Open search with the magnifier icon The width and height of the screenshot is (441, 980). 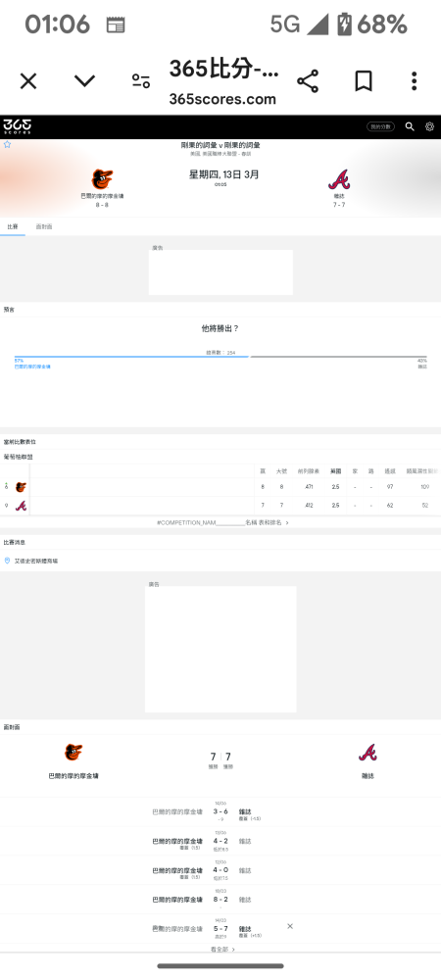(410, 126)
